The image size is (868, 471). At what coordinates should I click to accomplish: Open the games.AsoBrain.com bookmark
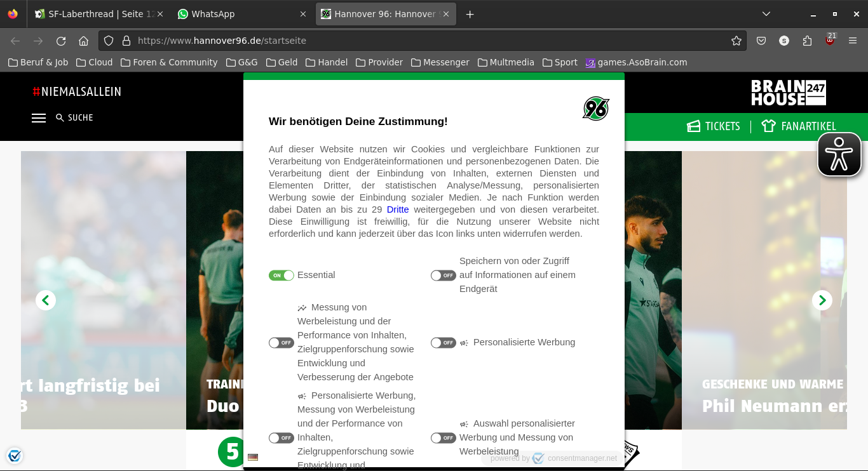(636, 62)
